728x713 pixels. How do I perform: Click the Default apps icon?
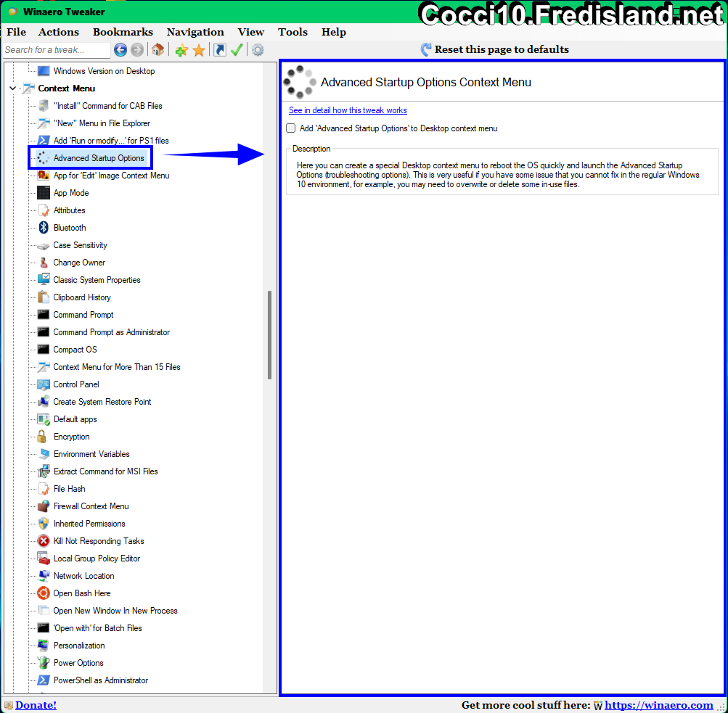coord(44,419)
